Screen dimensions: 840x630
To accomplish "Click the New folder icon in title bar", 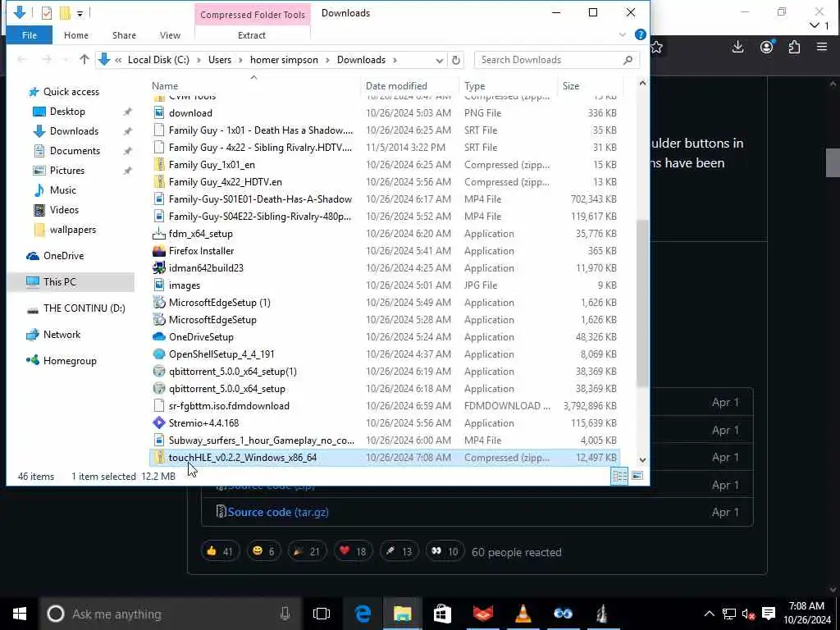I will click(65, 13).
